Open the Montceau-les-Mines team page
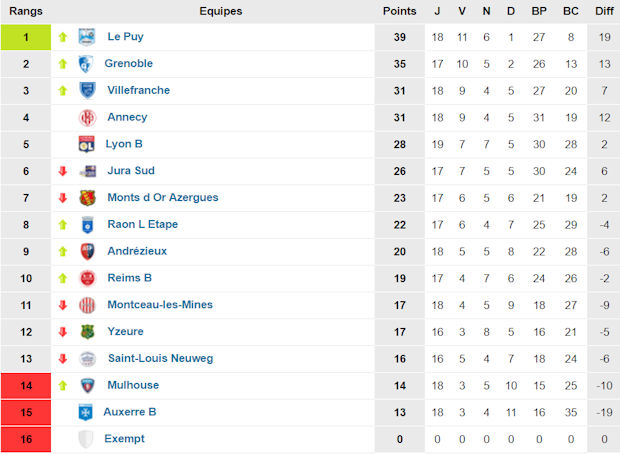620x454 pixels. [160, 305]
